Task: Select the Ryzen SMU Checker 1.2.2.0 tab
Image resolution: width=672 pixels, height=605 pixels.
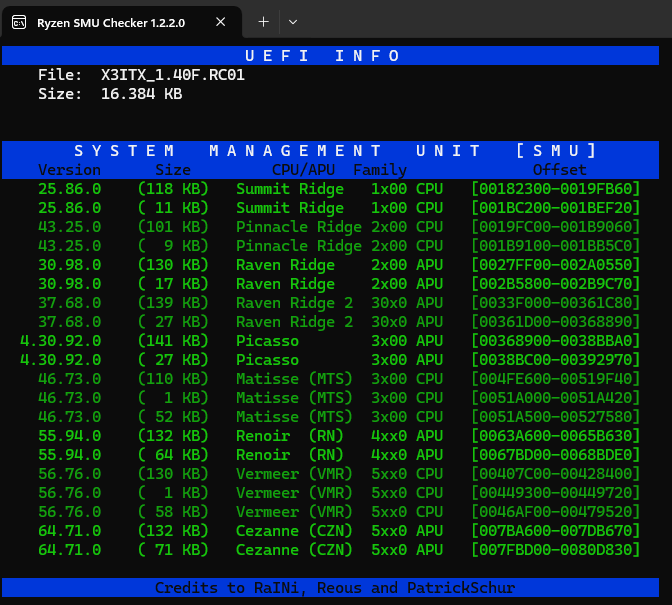Action: pos(122,22)
